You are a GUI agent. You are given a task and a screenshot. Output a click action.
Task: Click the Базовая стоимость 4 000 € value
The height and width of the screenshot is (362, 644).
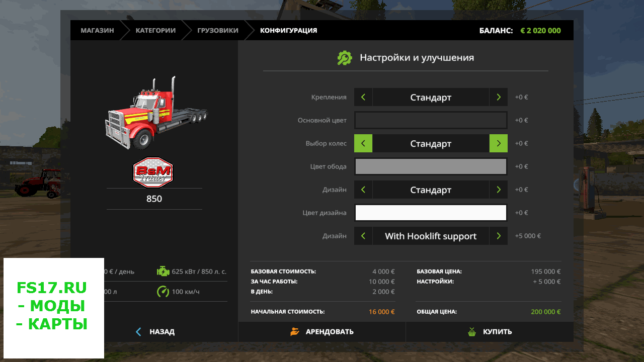[x=384, y=271]
